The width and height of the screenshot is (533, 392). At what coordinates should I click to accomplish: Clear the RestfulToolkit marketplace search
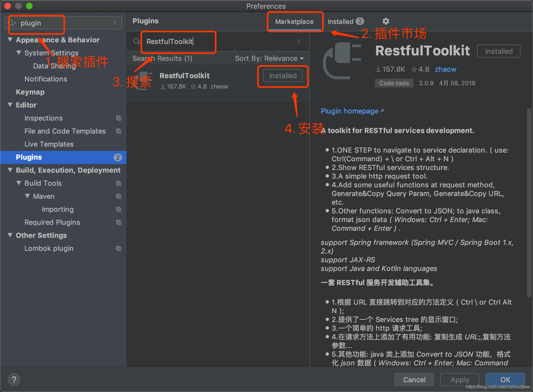(299, 41)
